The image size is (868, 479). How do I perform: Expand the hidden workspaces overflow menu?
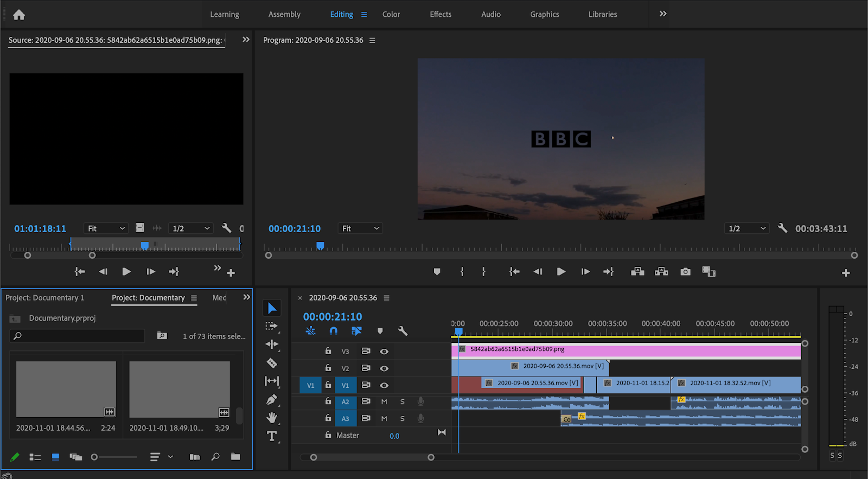(663, 14)
